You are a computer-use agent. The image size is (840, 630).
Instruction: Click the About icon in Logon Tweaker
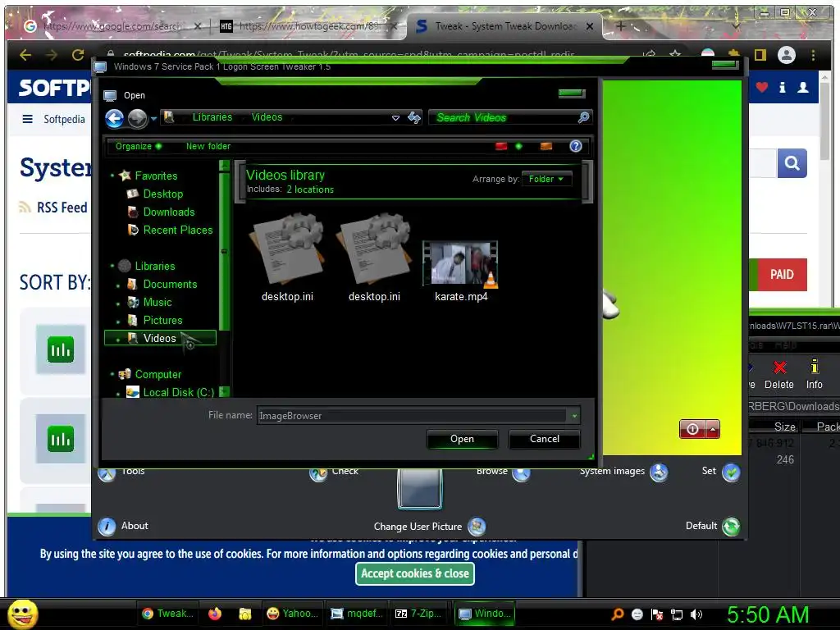(x=107, y=527)
